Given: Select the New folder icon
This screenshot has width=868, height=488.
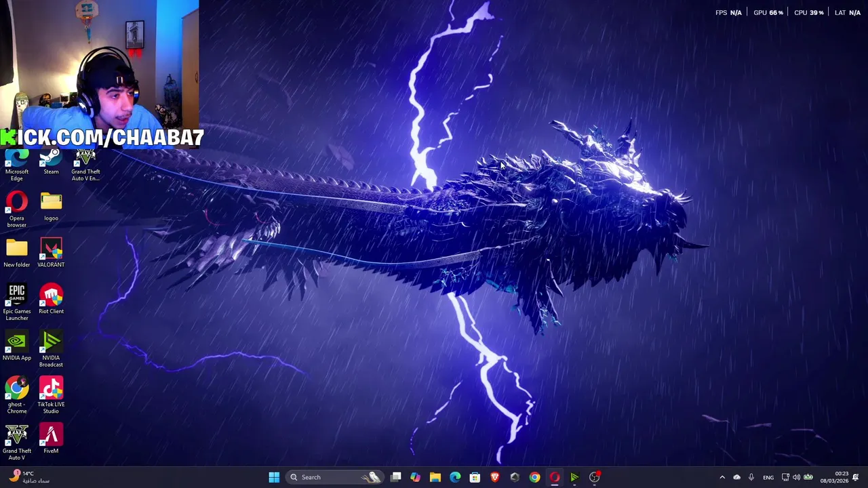Looking at the screenshot, I should (17, 253).
